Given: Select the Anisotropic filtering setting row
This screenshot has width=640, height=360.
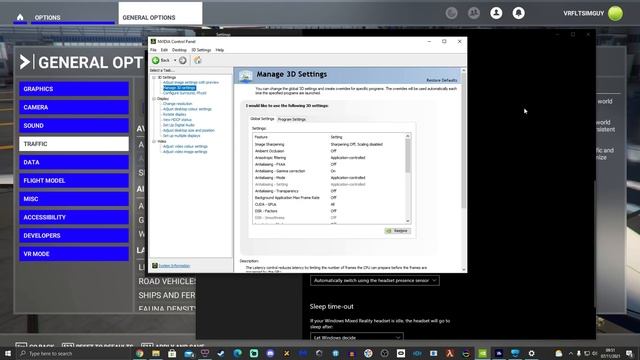Looking at the screenshot, I should [329, 158].
